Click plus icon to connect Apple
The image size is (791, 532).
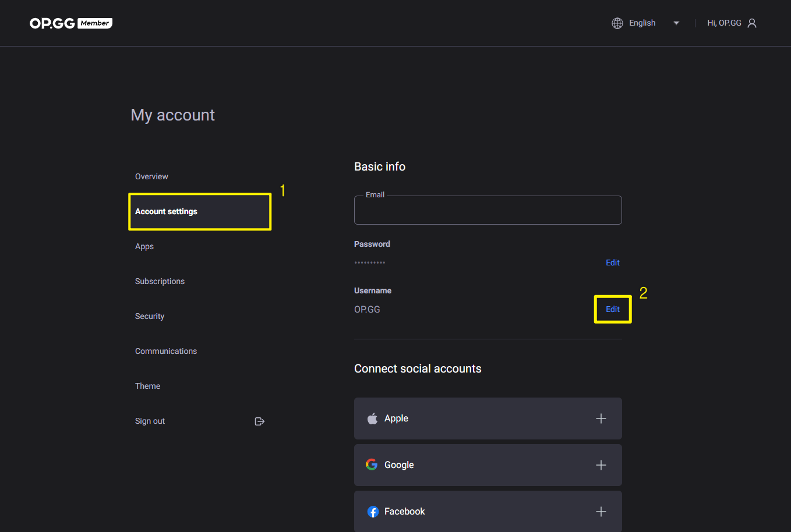pos(601,418)
